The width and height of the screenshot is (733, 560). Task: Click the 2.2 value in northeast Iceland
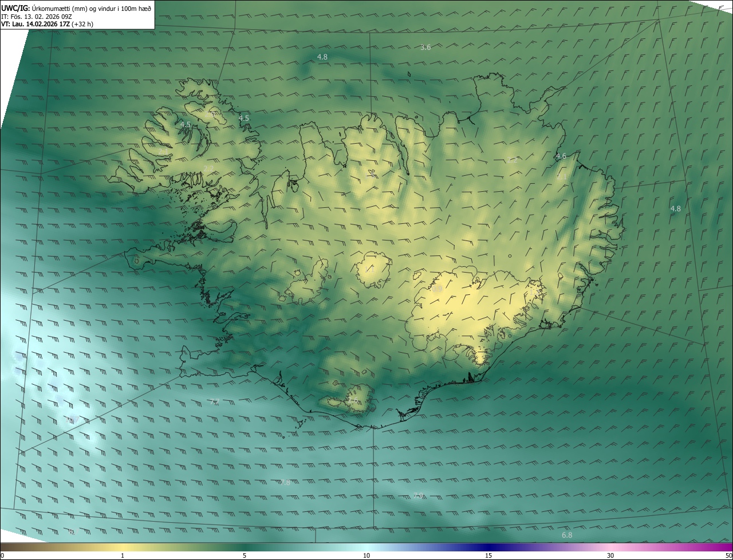512,160
